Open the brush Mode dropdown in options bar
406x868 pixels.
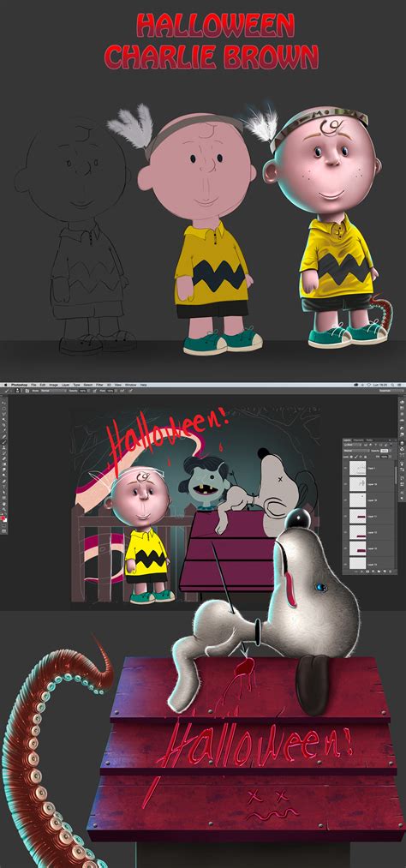click(54, 391)
